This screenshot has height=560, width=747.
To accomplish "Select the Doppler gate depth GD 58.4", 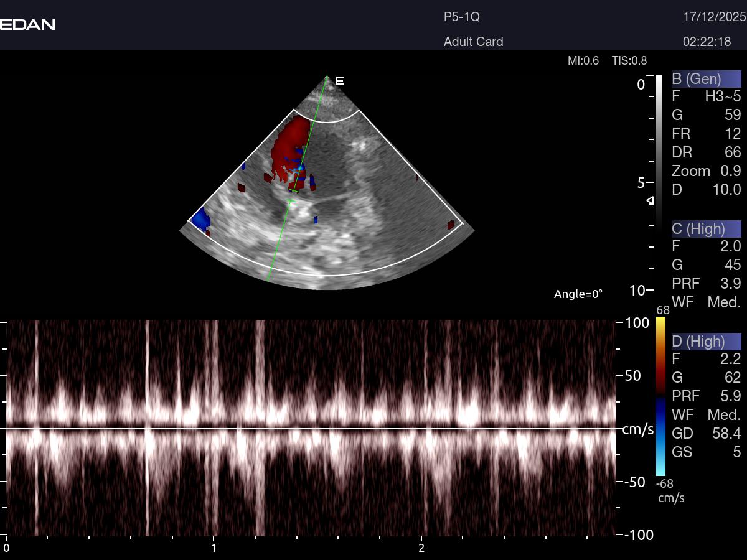I will click(706, 433).
